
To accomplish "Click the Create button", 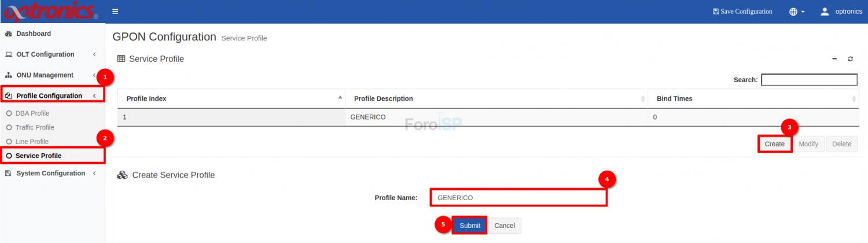I will 774,144.
